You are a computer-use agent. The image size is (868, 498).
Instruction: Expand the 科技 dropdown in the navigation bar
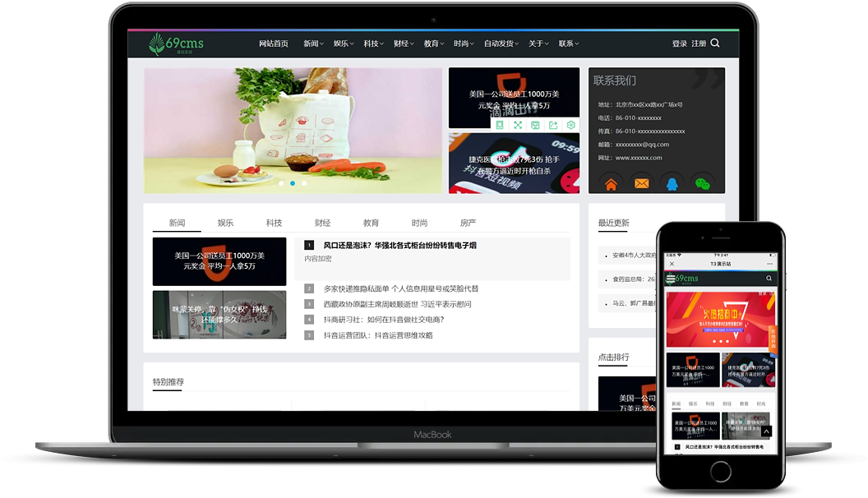(374, 44)
